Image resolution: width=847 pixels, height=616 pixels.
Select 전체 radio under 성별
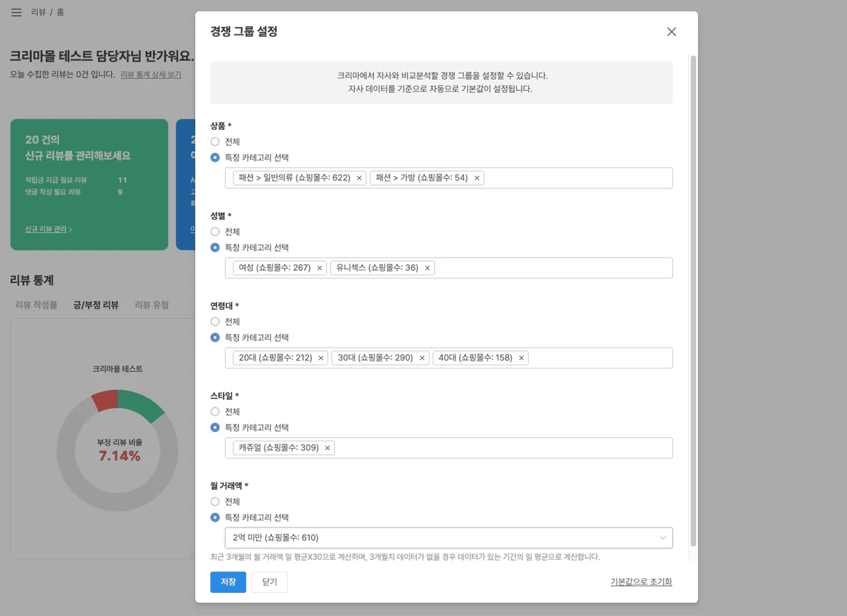[215, 232]
